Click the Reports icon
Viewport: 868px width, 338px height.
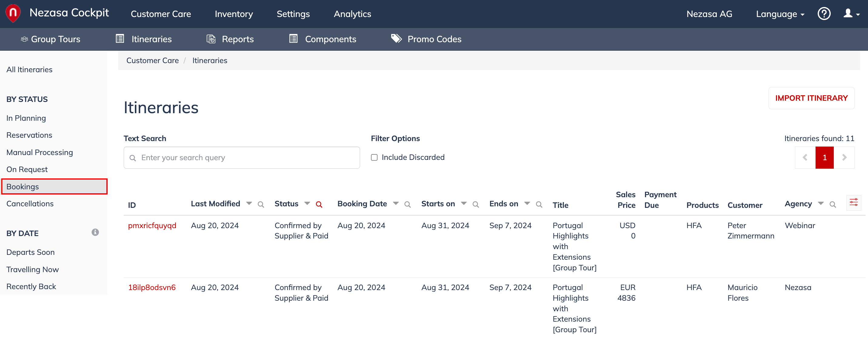[211, 39]
